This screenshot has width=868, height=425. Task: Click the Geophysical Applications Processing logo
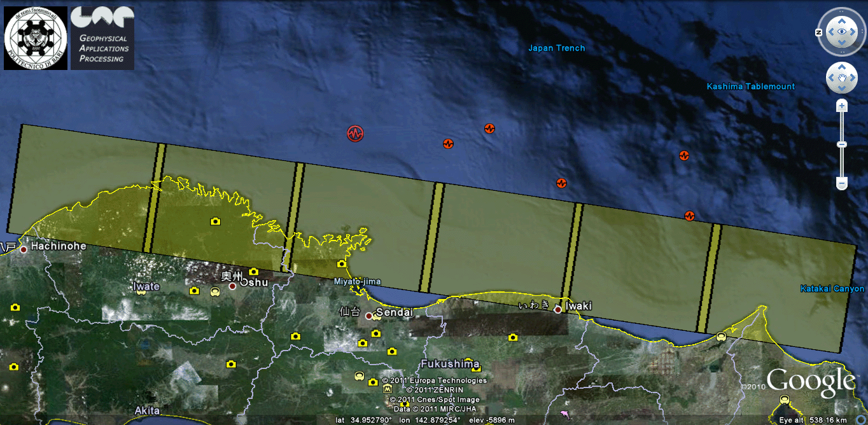[x=102, y=38]
